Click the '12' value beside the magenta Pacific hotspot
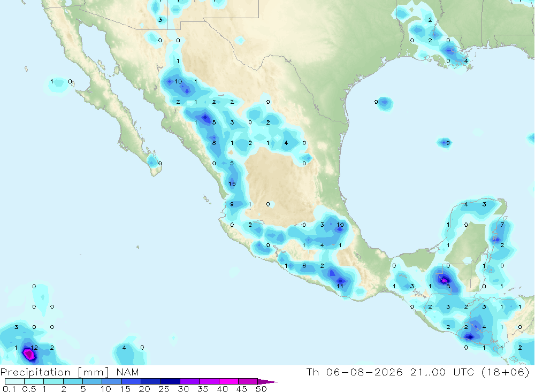 [34, 348]
